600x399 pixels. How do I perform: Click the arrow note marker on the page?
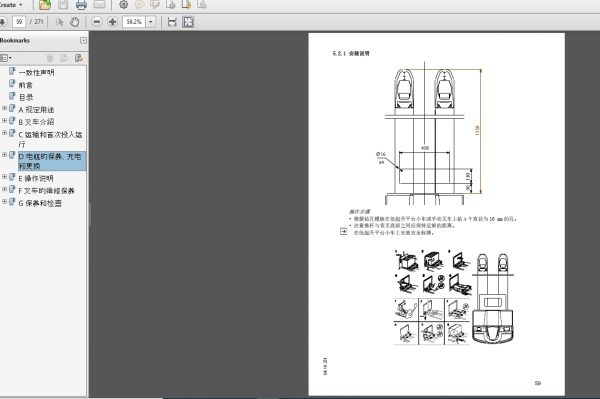tap(344, 231)
